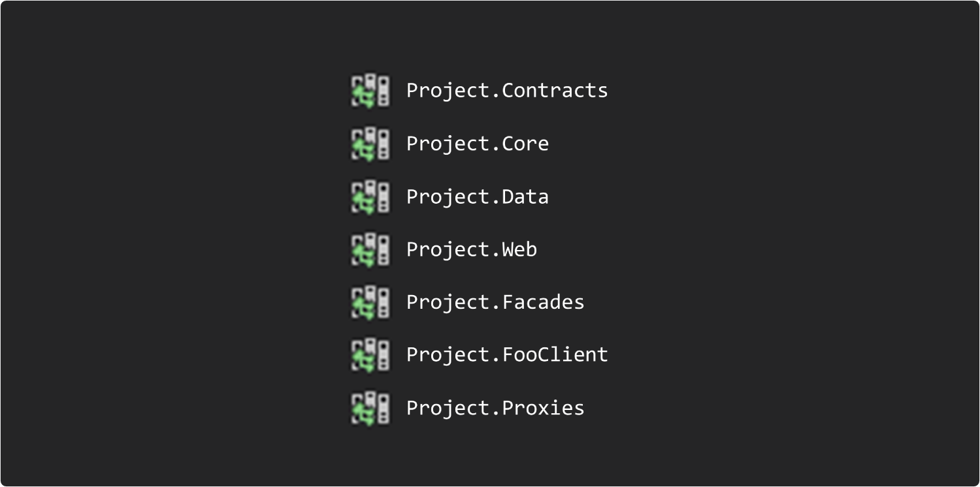Select the Project.Web project icon
This screenshot has width=980, height=487.
pyautogui.click(x=370, y=249)
